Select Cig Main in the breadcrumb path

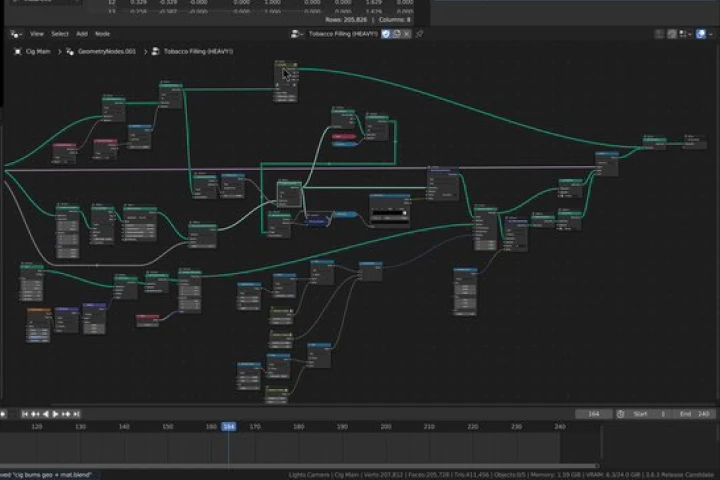(38, 51)
